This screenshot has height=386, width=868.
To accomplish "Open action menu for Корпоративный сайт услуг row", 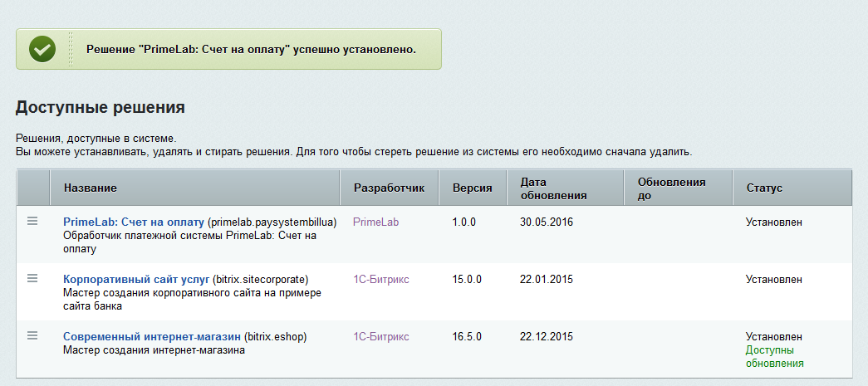I will click(x=32, y=278).
